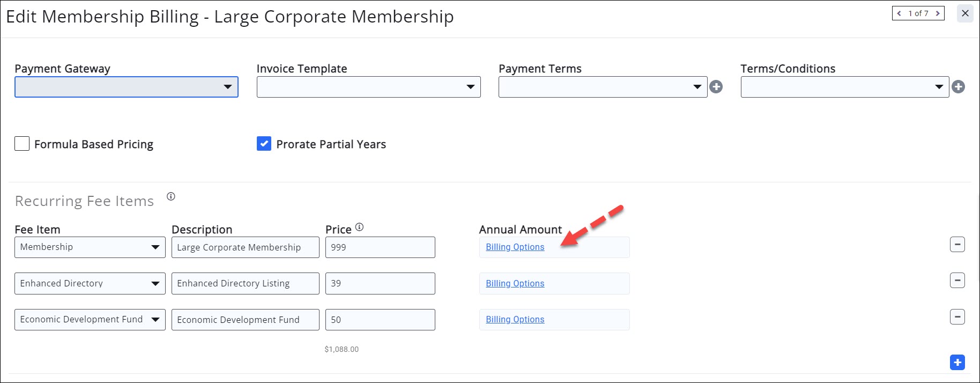This screenshot has width=980, height=383.
Task: Add a new recurring fee item
Action: (x=957, y=363)
